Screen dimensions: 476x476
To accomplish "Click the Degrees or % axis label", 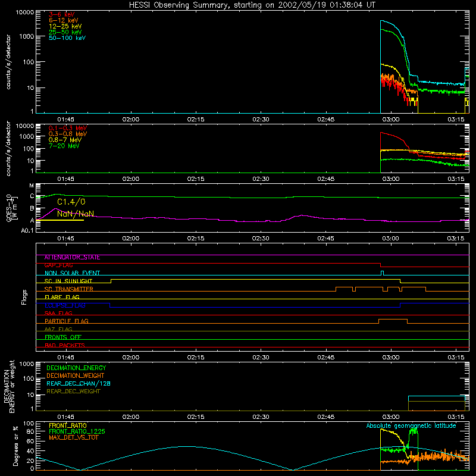I will point(15,446).
